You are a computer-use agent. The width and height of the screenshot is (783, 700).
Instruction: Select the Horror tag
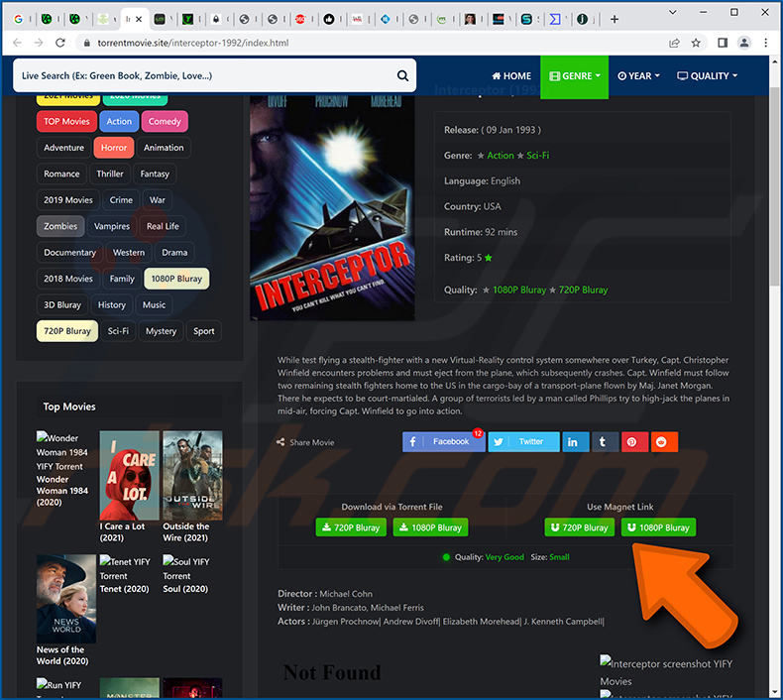[114, 148]
